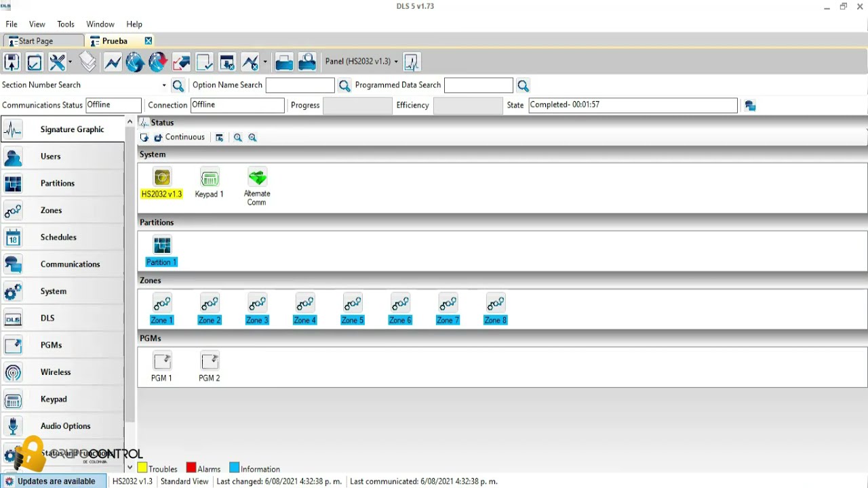
Task: Open the wrench and screwdriver tools icon
Action: click(x=57, y=62)
